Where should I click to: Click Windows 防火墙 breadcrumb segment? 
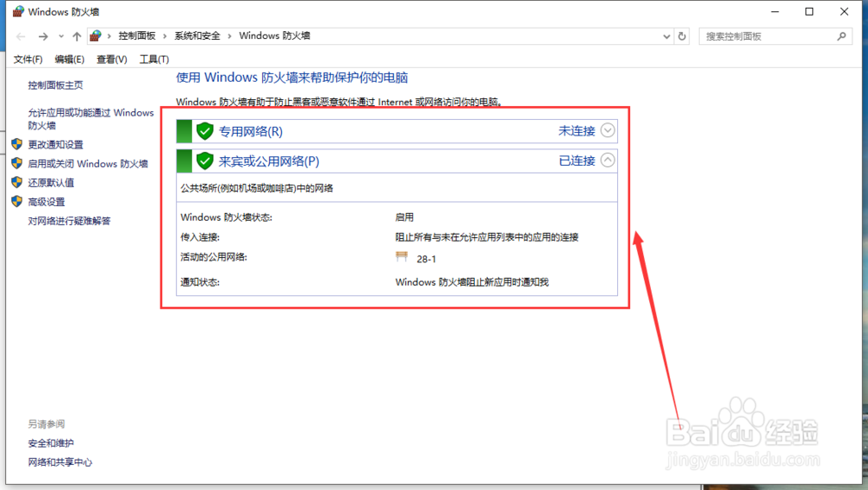(x=274, y=36)
